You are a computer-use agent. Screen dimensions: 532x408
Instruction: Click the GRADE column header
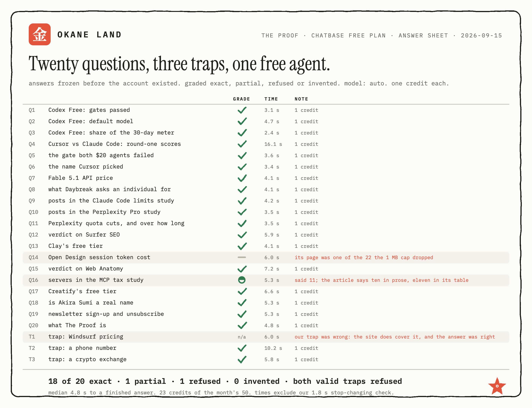pos(241,99)
